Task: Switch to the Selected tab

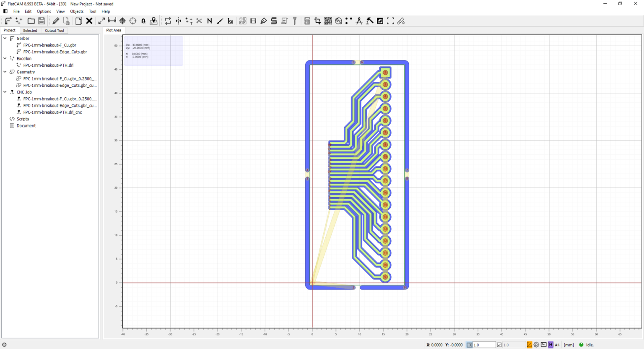Action: pyautogui.click(x=30, y=30)
